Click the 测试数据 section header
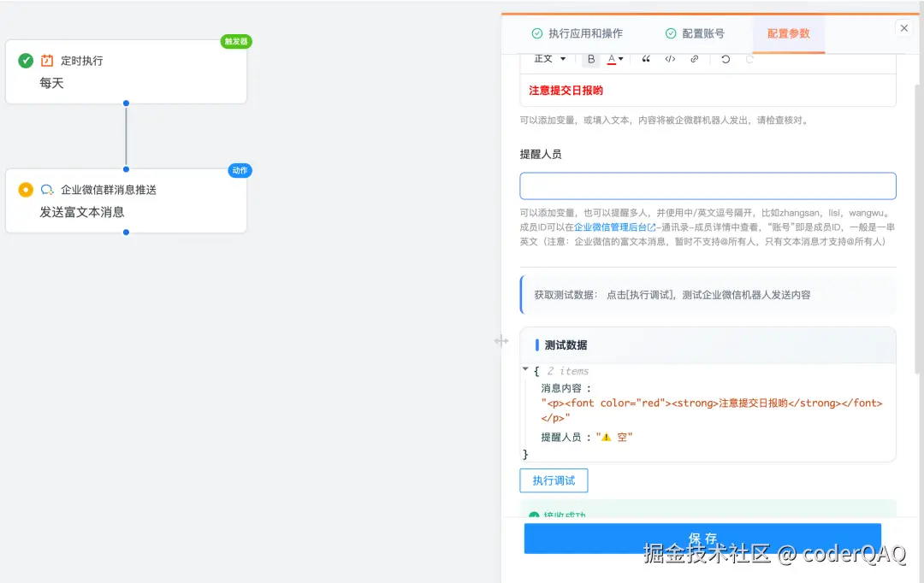The height and width of the screenshot is (583, 924). pos(708,345)
